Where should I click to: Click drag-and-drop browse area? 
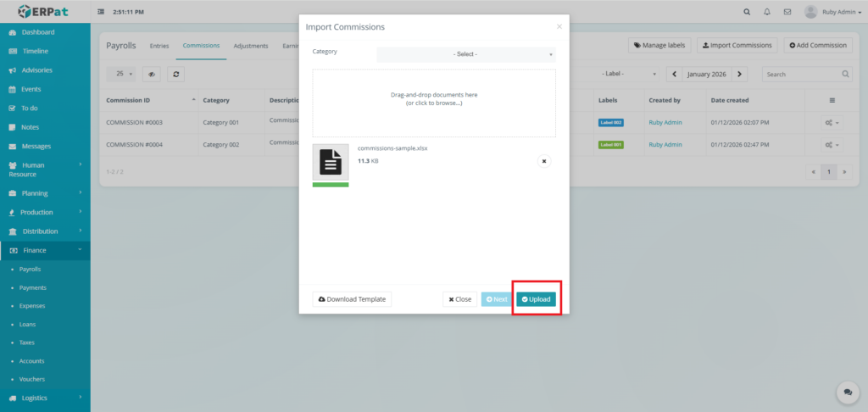[434, 103]
